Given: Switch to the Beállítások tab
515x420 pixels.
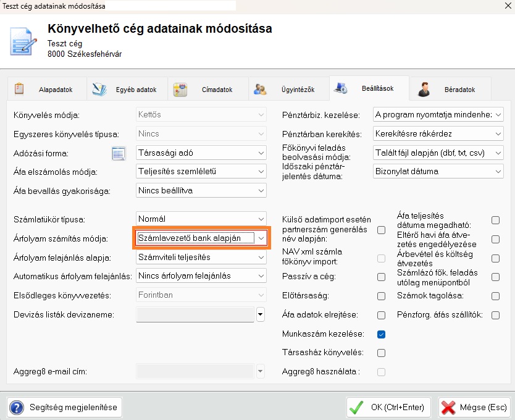Looking at the screenshot, I should pos(369,90).
